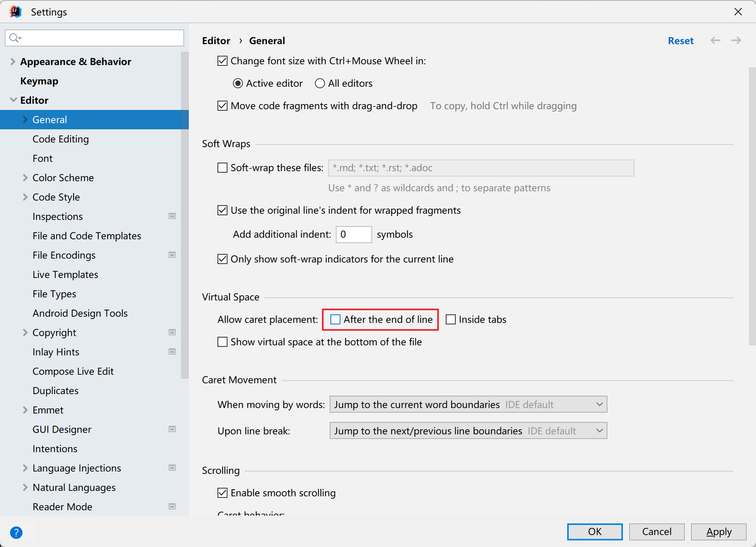Open help via the question mark icon
This screenshot has height=547, width=756.
tap(16, 532)
